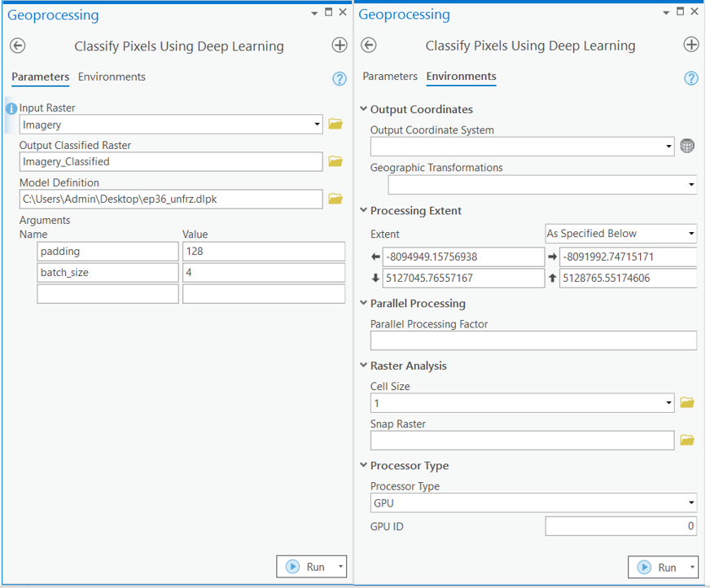
Task: Open the Extent dropdown showing As Specified Below
Action: (x=620, y=234)
